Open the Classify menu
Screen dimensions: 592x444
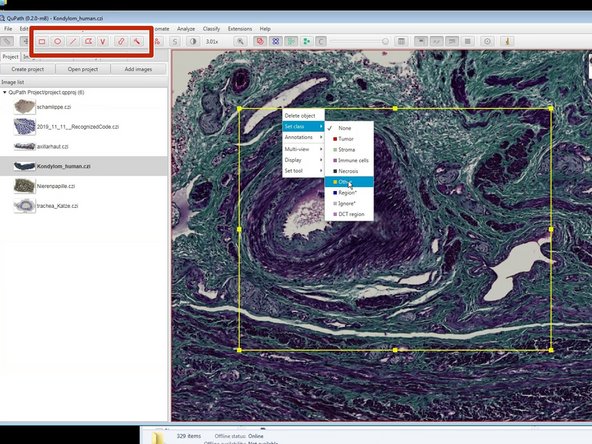[211, 29]
